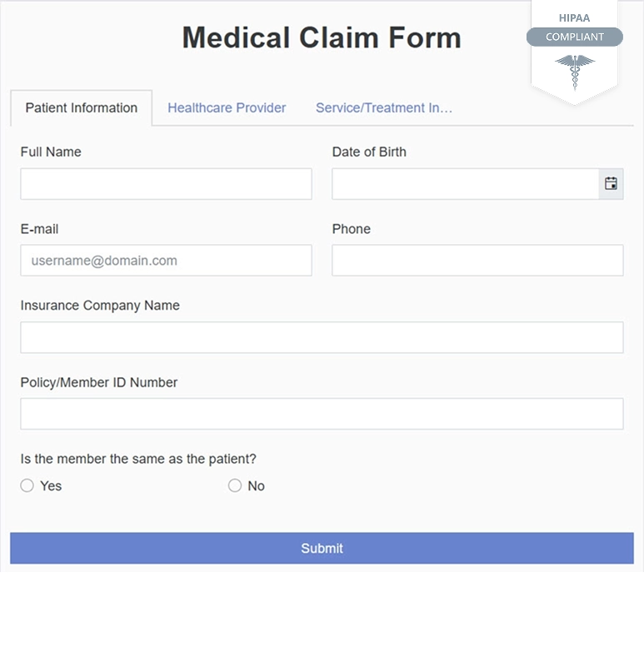Select the Policy/Member ID Number input
This screenshot has height=652, width=644.
click(322, 414)
